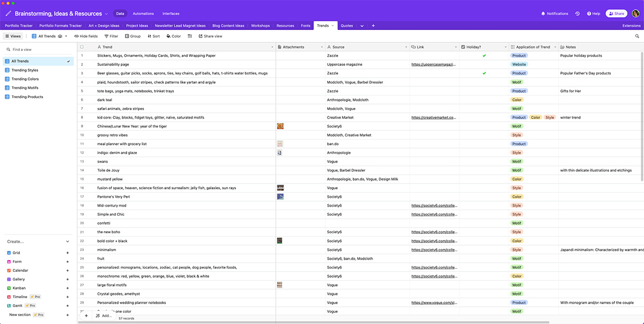Select the checkbox column header
Viewport: 644px width, 324px height.
coord(82,47)
